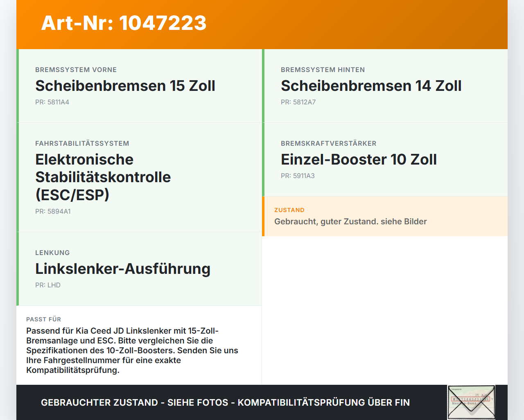Click the Bremssystem Vorne label
524x420 pixels.
coord(76,70)
